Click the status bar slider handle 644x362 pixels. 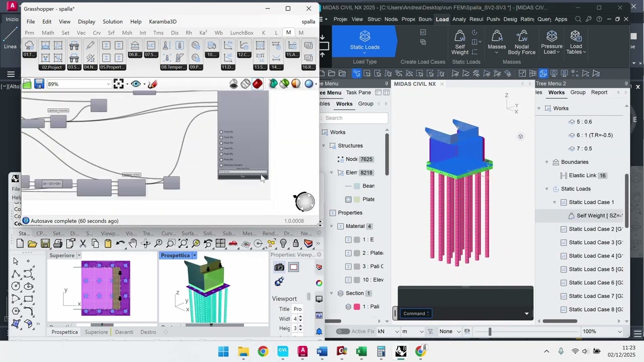pyautogui.click(x=490, y=331)
